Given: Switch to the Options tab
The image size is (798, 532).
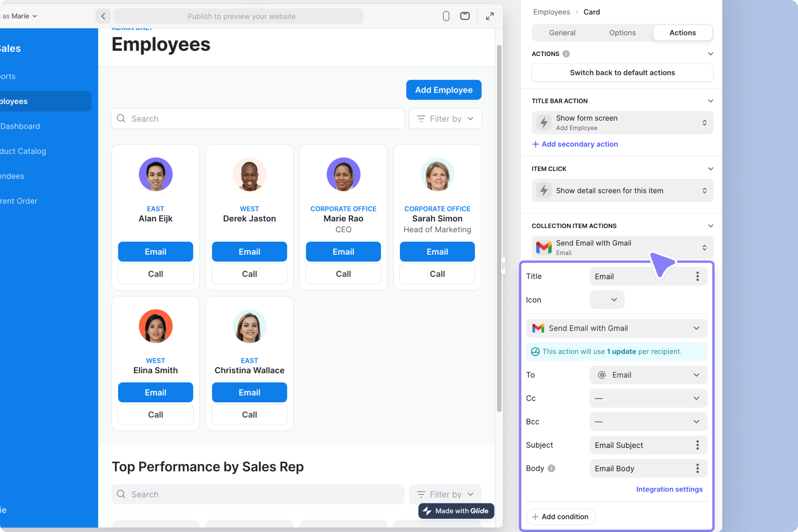Looking at the screenshot, I should click(622, 33).
